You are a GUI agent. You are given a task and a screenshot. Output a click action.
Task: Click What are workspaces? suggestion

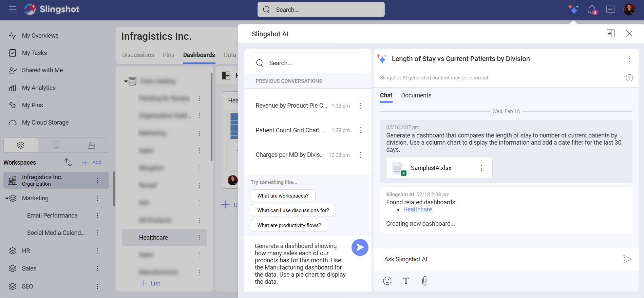[x=283, y=196]
